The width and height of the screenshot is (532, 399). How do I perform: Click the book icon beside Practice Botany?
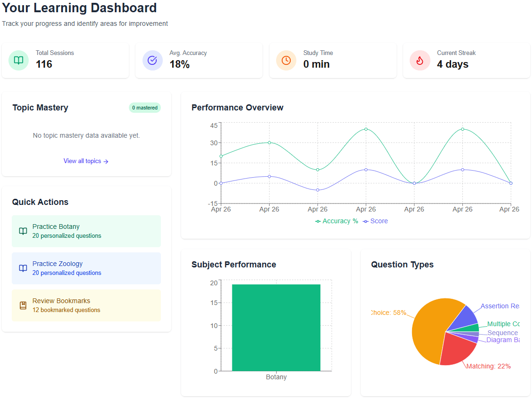[x=23, y=231]
